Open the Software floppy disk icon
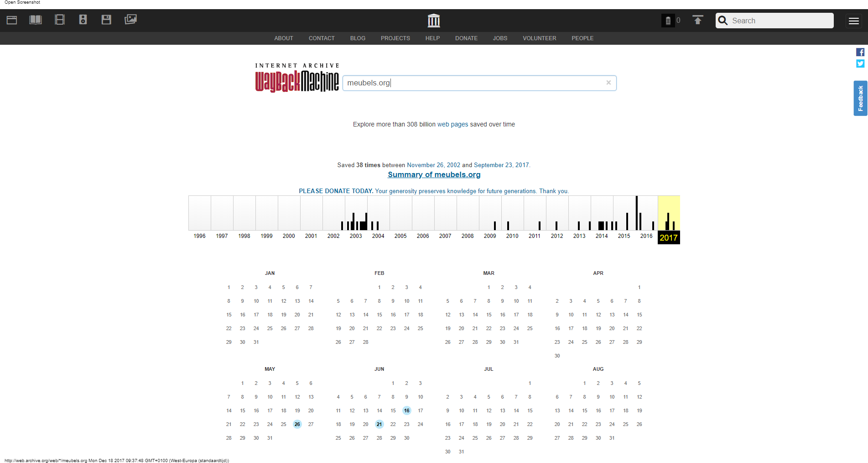The image size is (868, 463). tap(106, 20)
